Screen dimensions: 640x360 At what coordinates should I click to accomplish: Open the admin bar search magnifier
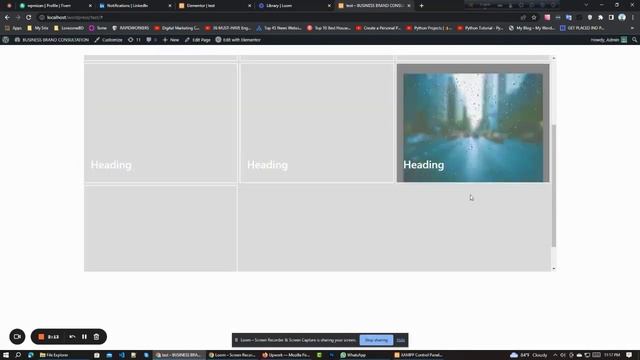coord(634,40)
